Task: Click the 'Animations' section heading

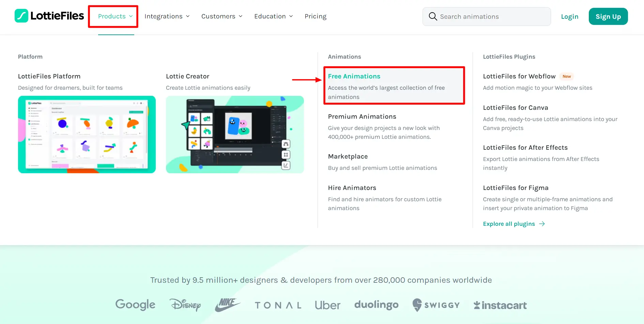Action: click(x=344, y=57)
